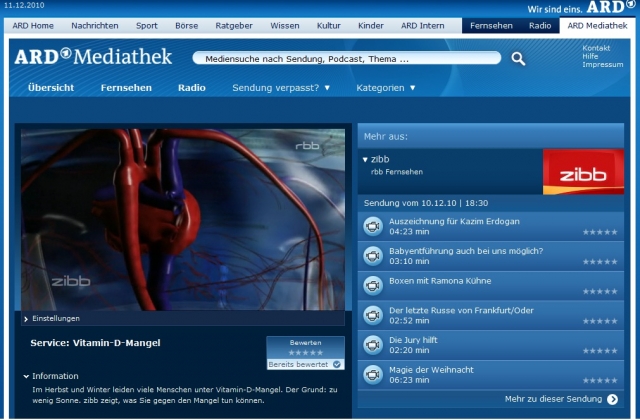640x420 pixels.
Task: Open clip Auszeichnung für Kazim Erdogan
Action: [x=454, y=221]
